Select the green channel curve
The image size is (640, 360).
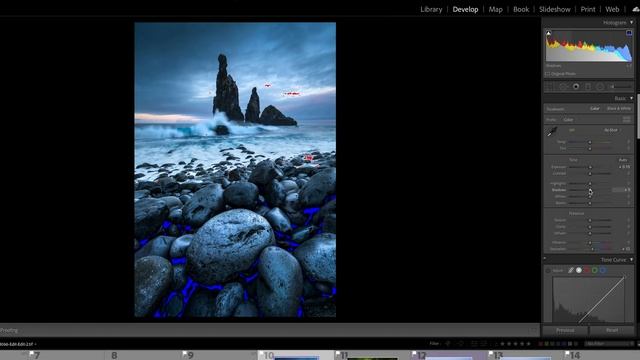(x=595, y=270)
